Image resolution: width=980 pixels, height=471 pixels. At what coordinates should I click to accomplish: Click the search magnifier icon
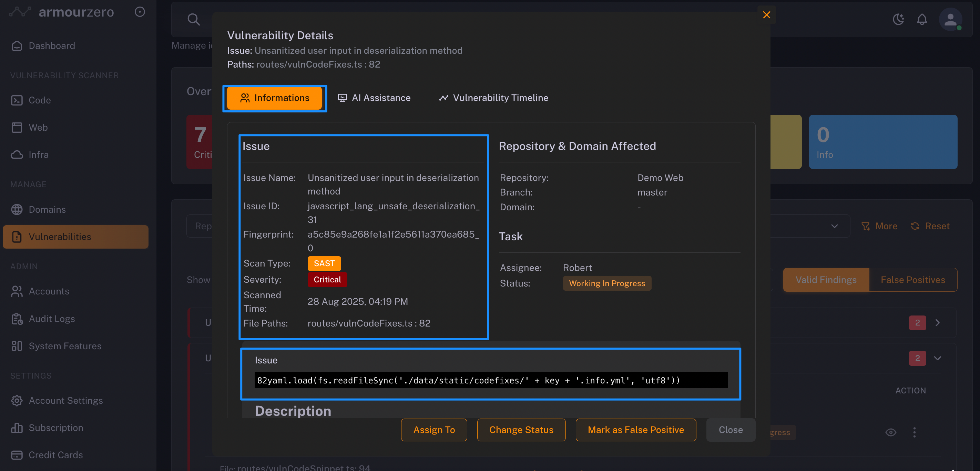tap(193, 19)
